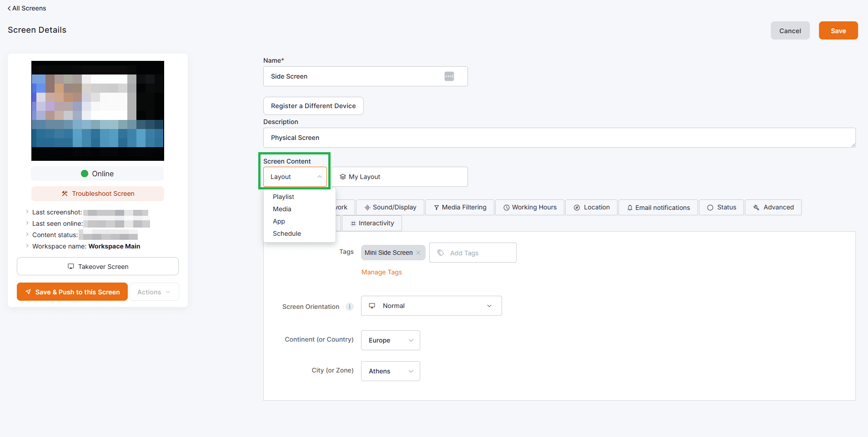Image resolution: width=868 pixels, height=437 pixels.
Task: Go back to All Screens
Action: [27, 8]
